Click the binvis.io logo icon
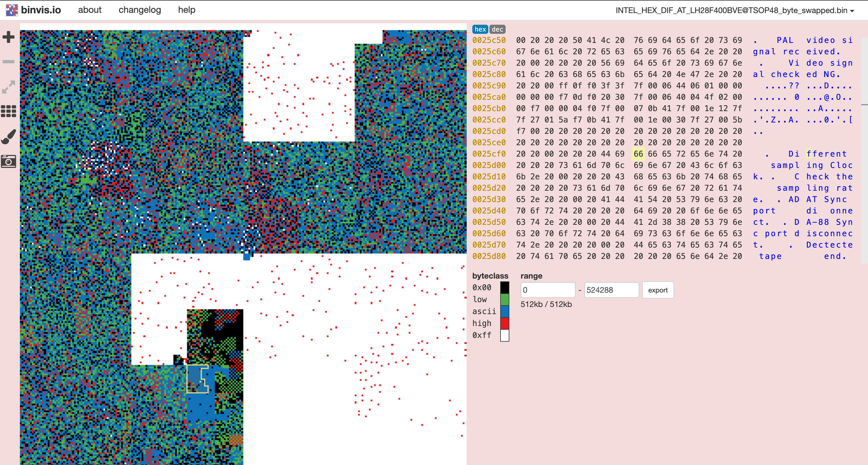868x465 pixels. (x=12, y=10)
